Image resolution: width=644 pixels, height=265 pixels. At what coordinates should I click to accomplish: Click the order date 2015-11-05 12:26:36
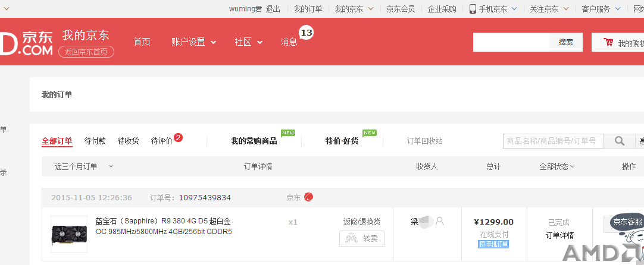point(92,198)
